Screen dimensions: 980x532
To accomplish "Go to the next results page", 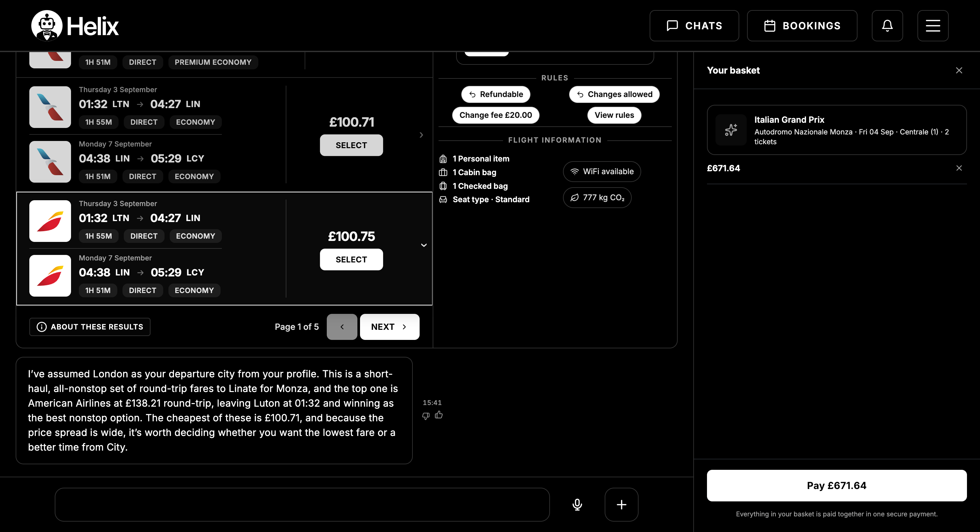I will pos(390,327).
